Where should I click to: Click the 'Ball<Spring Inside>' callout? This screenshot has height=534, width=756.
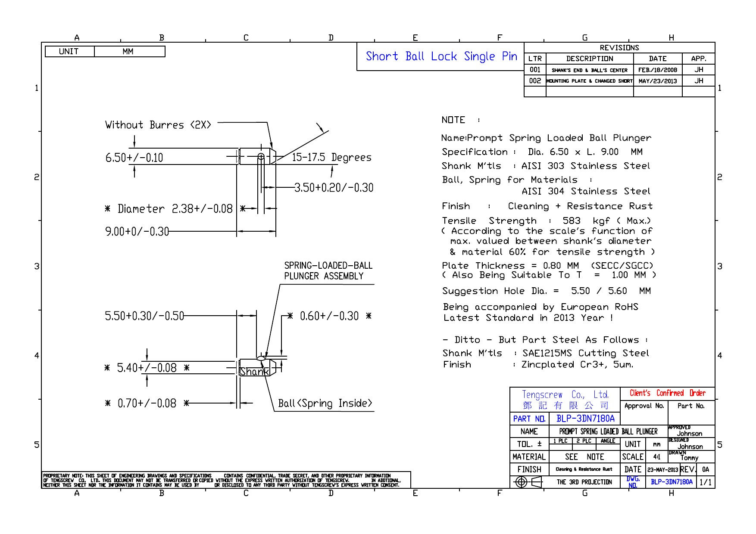click(325, 404)
